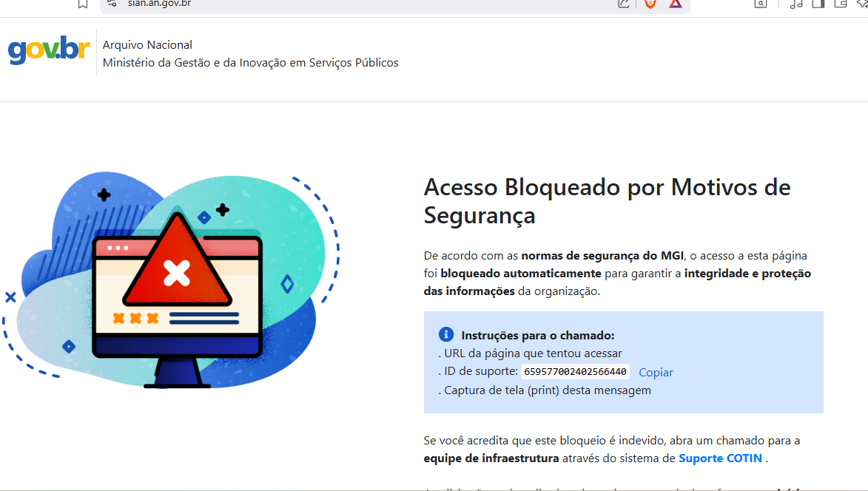The image size is (868, 491).
Task: Open Brave Shields lion icon
Action: tap(650, 4)
